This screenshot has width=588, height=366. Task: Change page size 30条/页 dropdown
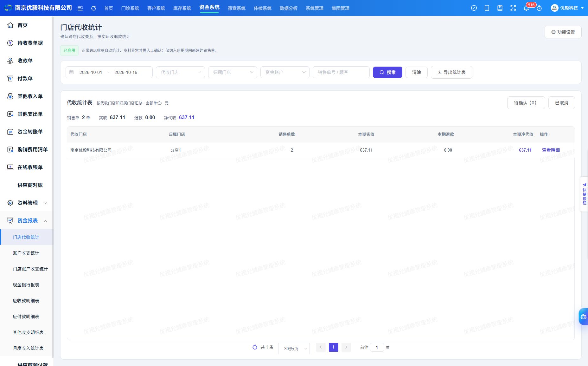pyautogui.click(x=294, y=348)
